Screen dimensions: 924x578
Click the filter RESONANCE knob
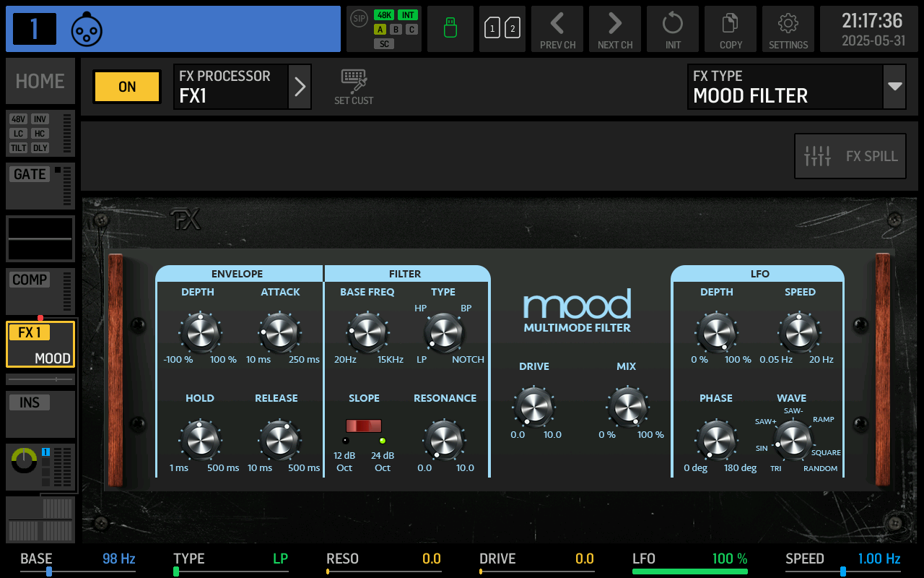[x=444, y=440]
